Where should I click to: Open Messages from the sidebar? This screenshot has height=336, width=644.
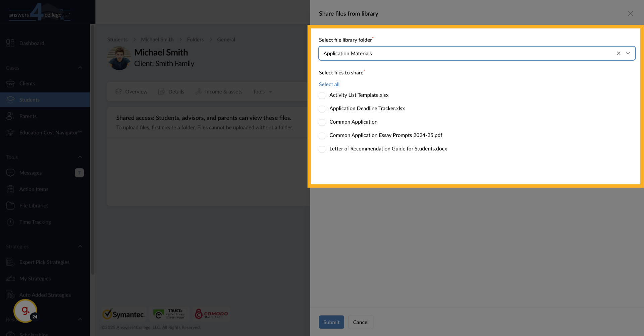pos(30,173)
